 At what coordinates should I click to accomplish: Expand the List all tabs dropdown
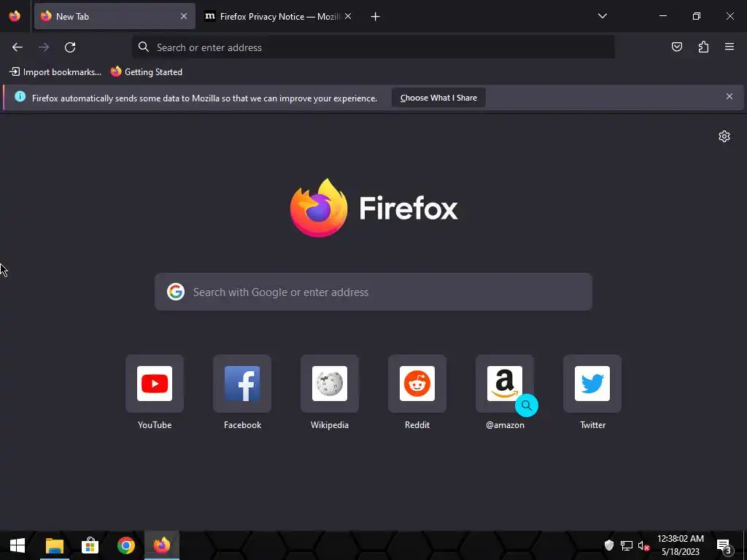(x=602, y=16)
